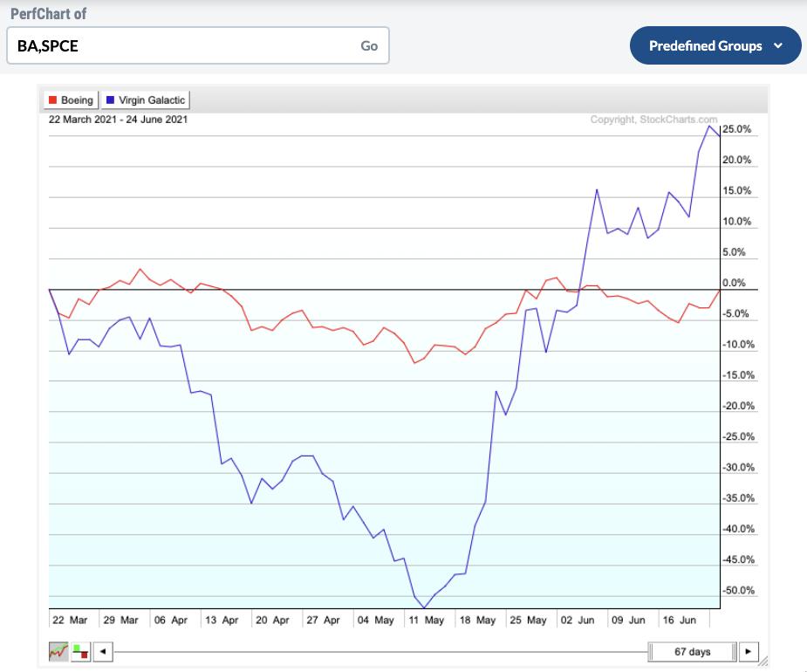Screen dimensions: 807x672
Task: Click Virgin Galactic's lowest point near 11 May
Action: 424,607
